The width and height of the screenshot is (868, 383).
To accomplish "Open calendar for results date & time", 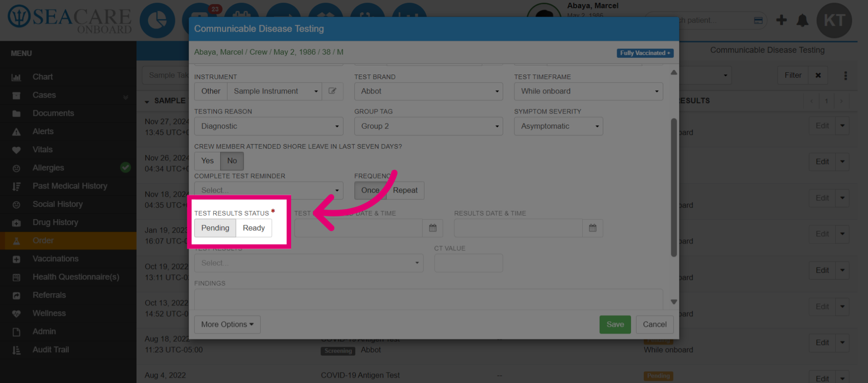I will coord(593,228).
